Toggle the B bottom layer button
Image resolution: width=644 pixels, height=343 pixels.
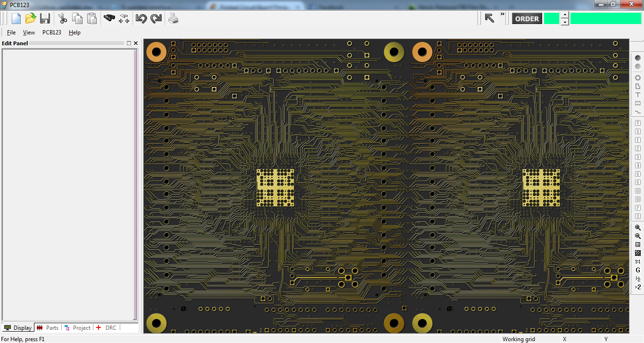point(637,131)
